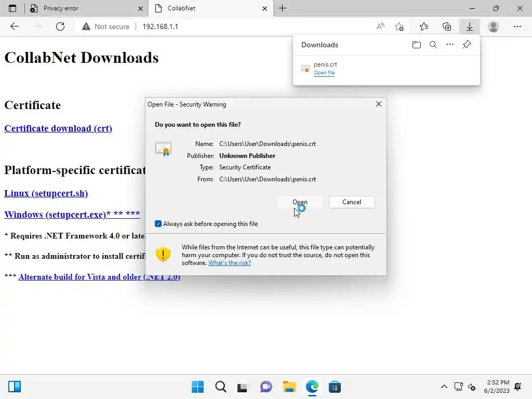Show hidden system tray icons

point(444,387)
